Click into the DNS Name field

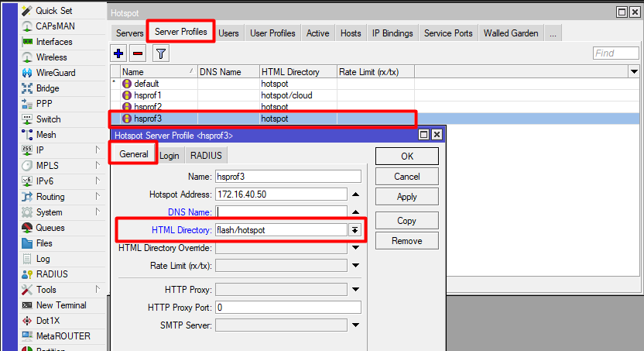[x=280, y=212]
